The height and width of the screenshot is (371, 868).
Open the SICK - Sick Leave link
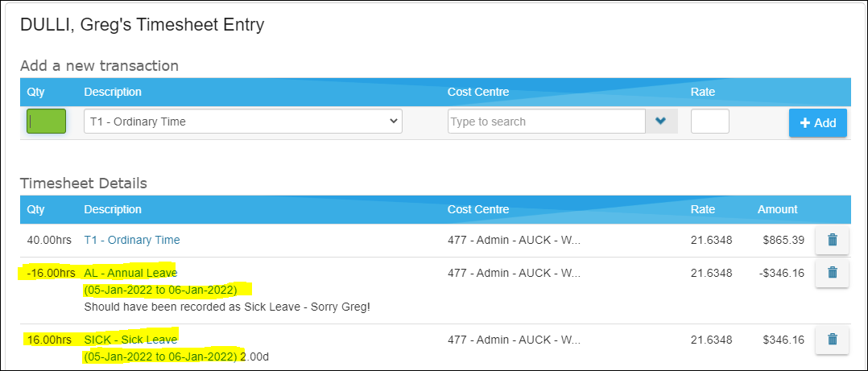click(130, 339)
